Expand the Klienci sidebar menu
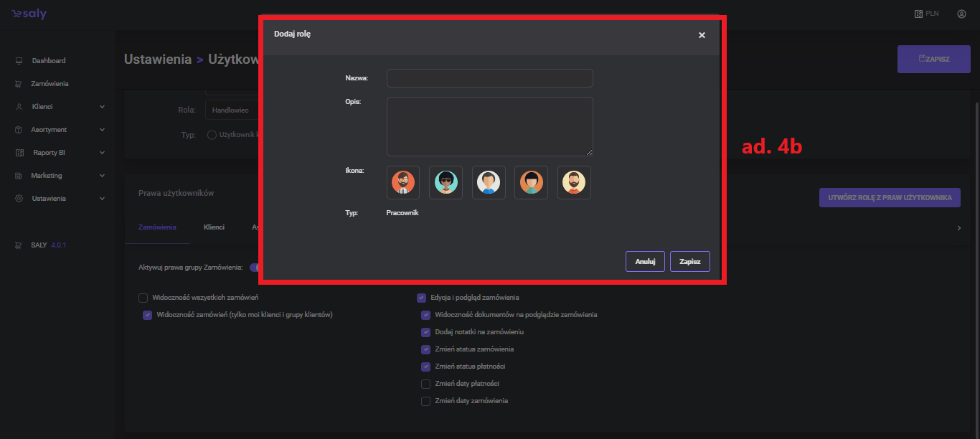This screenshot has height=439, width=980. point(101,107)
